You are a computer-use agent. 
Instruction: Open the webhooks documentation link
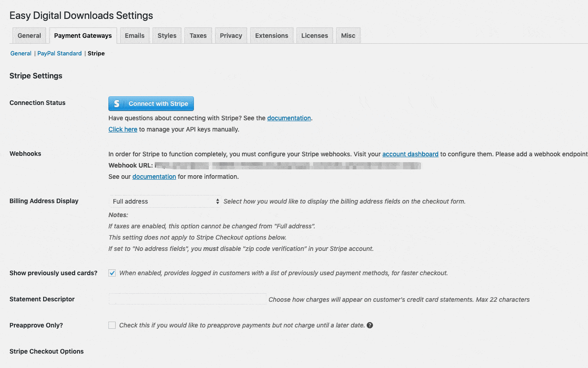click(x=154, y=177)
